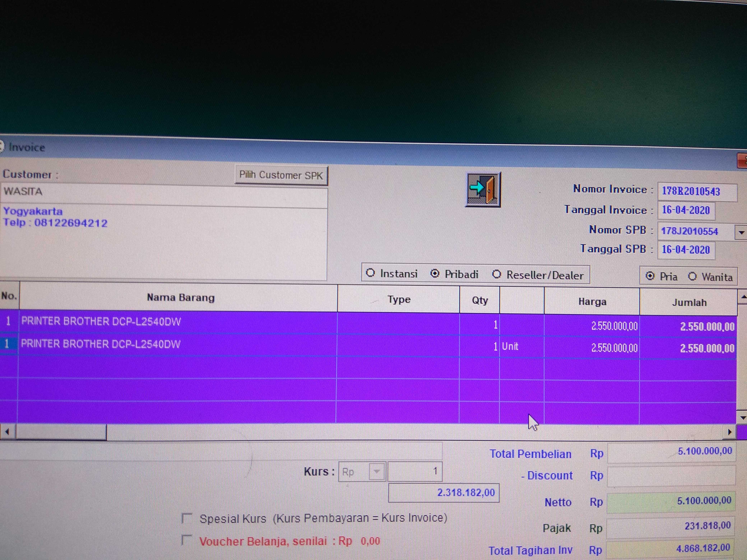This screenshot has width=747, height=560.
Task: Select the Wanita gender option
Action: [692, 276]
